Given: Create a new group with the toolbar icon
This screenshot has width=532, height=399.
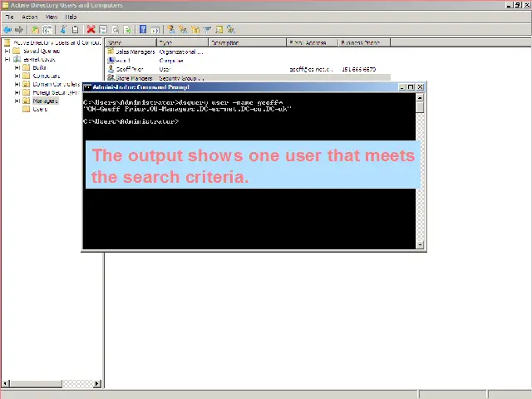Looking at the screenshot, I should coord(183,30).
